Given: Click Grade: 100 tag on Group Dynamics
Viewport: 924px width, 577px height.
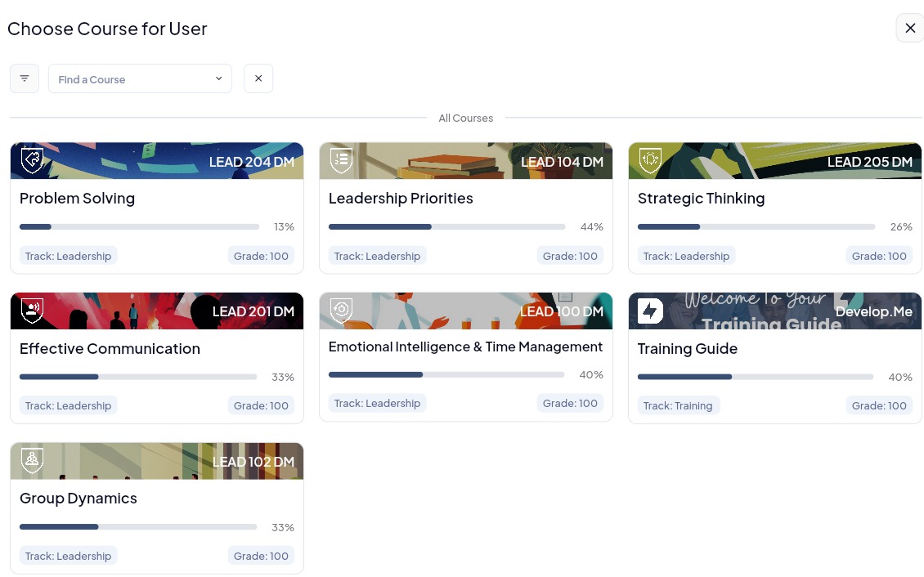Looking at the screenshot, I should point(261,556).
